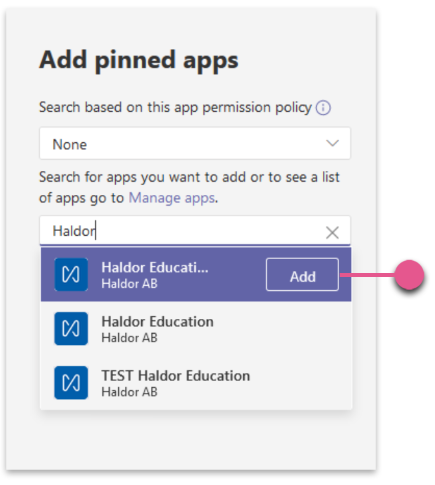The height and width of the screenshot is (485, 435).
Task: Click Haldor AB under TEST Haldor Education
Action: 129,392
